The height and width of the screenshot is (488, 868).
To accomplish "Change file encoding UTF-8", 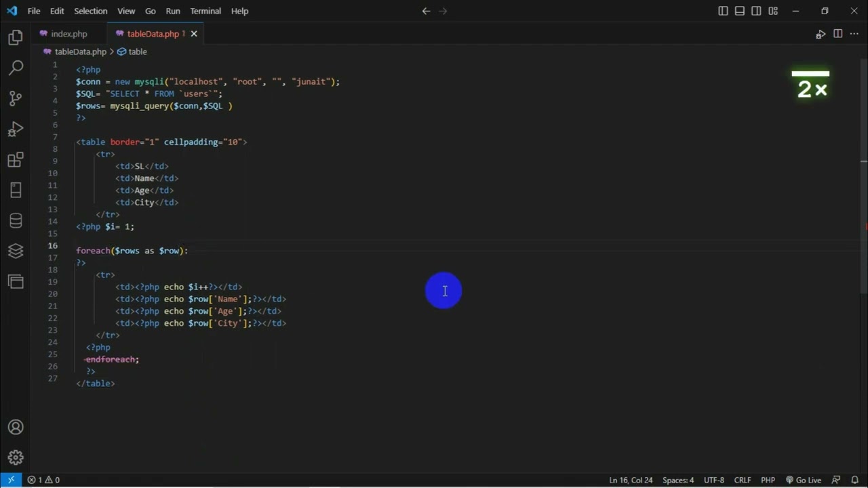I will click(x=714, y=480).
